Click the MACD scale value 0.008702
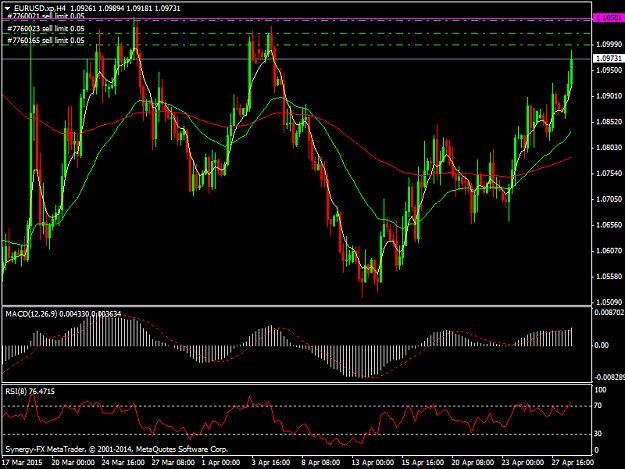Viewport: 625px width, 469px height. 609,313
